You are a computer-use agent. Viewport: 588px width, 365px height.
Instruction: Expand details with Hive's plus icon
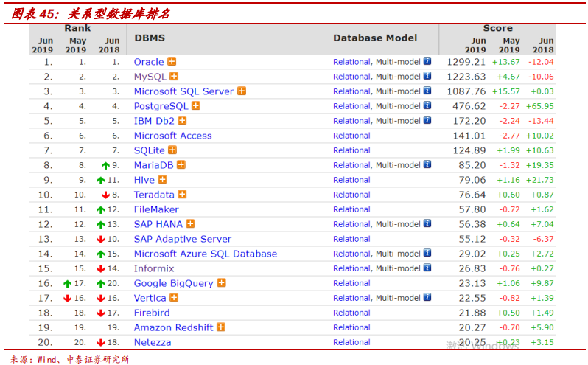point(162,180)
